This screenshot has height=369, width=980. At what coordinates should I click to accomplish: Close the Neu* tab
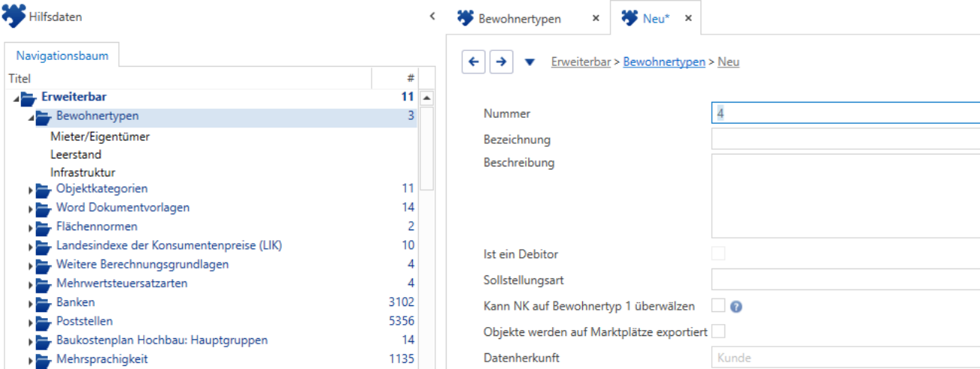688,19
